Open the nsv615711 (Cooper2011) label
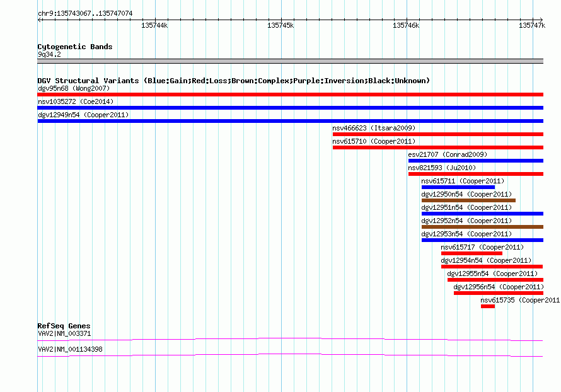The width and height of the screenshot is (561, 392). coord(463,181)
